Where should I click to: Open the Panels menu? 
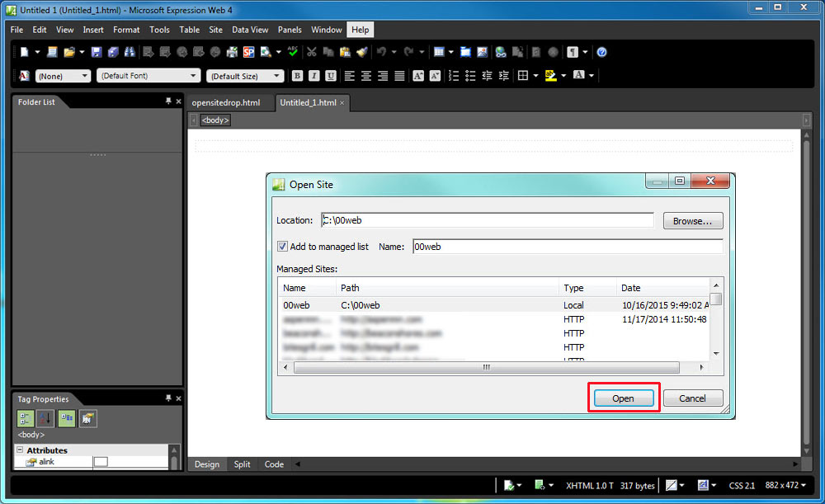point(290,30)
